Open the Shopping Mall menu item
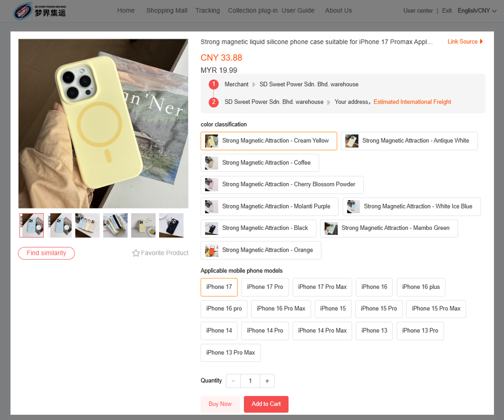 [167, 10]
